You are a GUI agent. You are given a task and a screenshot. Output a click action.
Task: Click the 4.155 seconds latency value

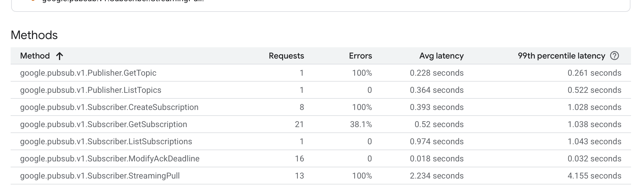click(x=594, y=176)
